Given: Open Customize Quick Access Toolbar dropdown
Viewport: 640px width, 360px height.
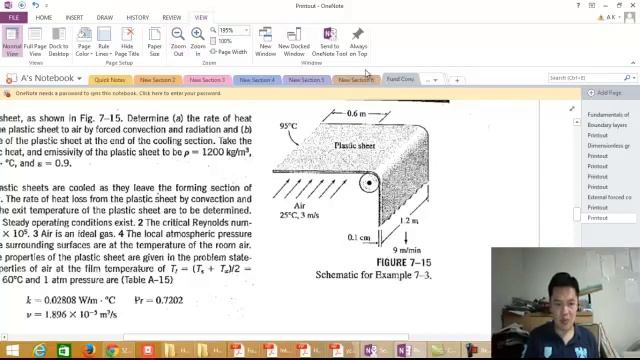Looking at the screenshot, I should point(46,6).
